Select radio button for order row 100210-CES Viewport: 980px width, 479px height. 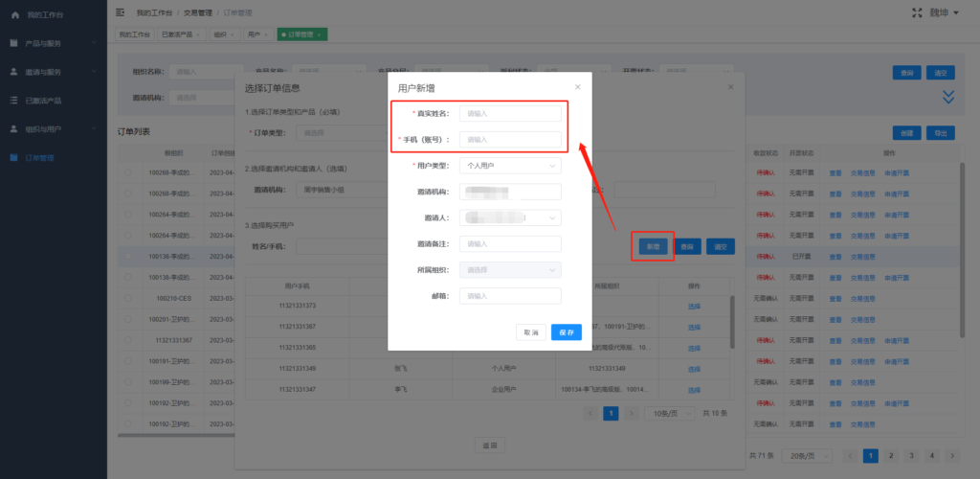click(x=128, y=298)
